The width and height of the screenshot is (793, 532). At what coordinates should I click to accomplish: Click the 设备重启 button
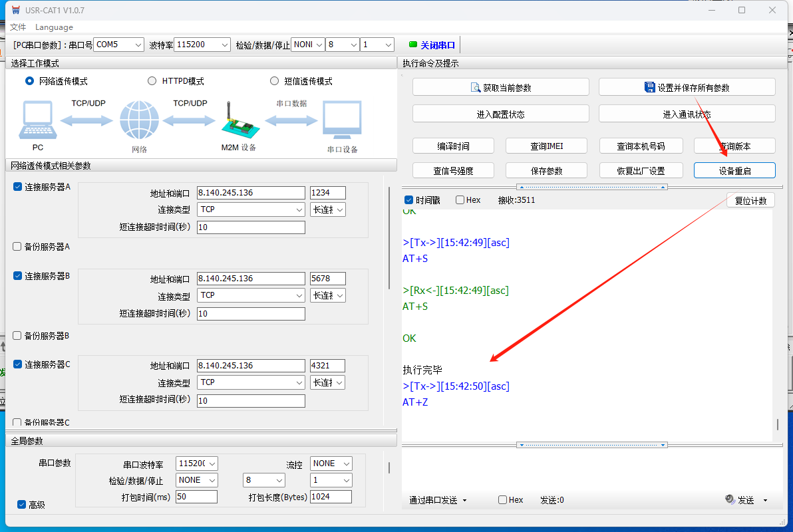pyautogui.click(x=734, y=171)
